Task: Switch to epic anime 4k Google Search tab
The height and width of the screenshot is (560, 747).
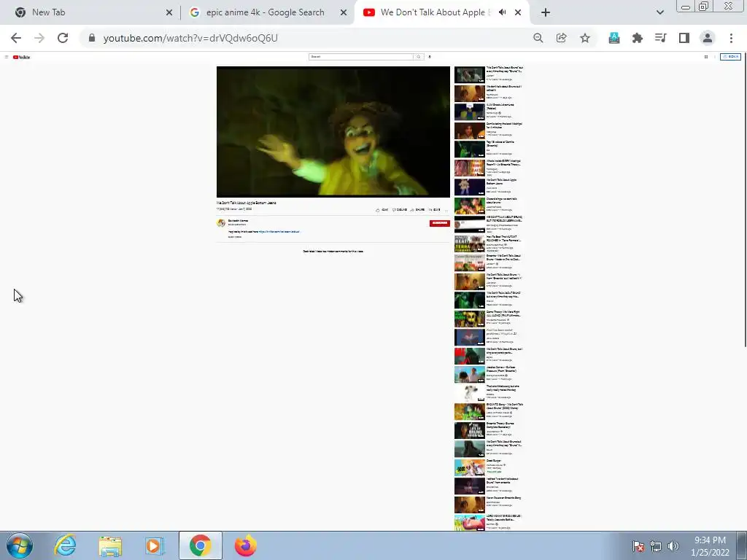Action: [x=266, y=12]
